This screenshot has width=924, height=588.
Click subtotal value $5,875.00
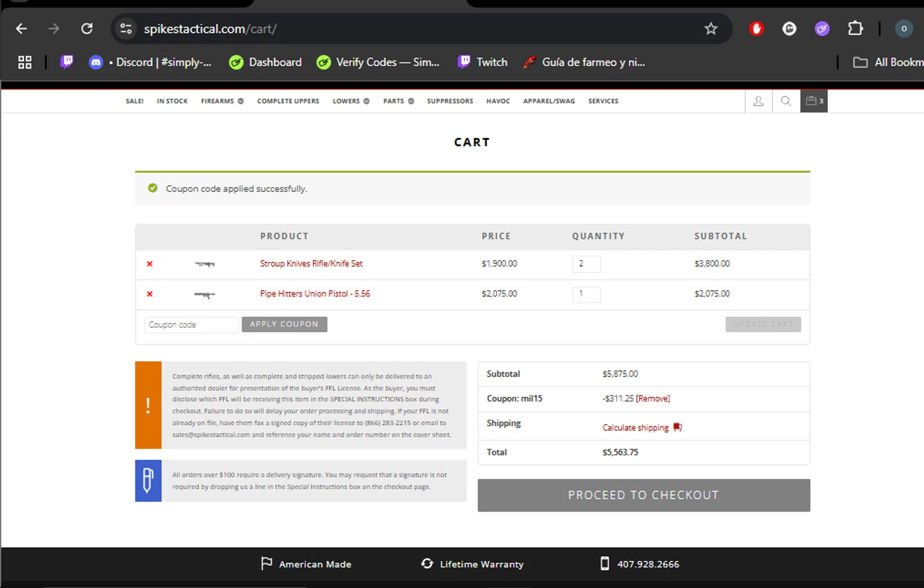click(x=620, y=374)
